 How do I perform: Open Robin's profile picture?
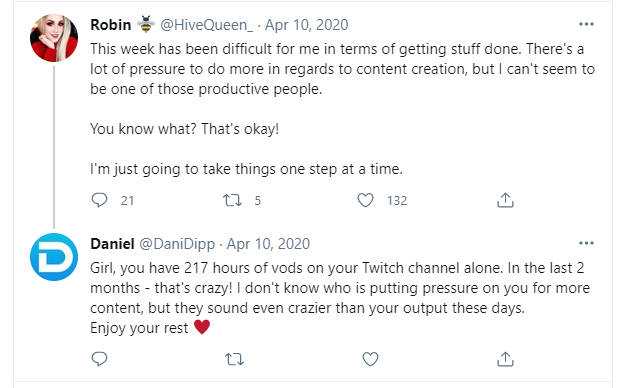[x=54, y=38]
